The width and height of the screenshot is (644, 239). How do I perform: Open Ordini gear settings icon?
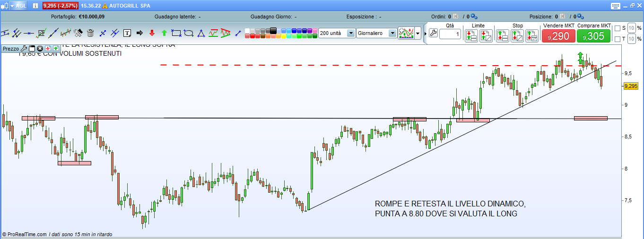474,17
